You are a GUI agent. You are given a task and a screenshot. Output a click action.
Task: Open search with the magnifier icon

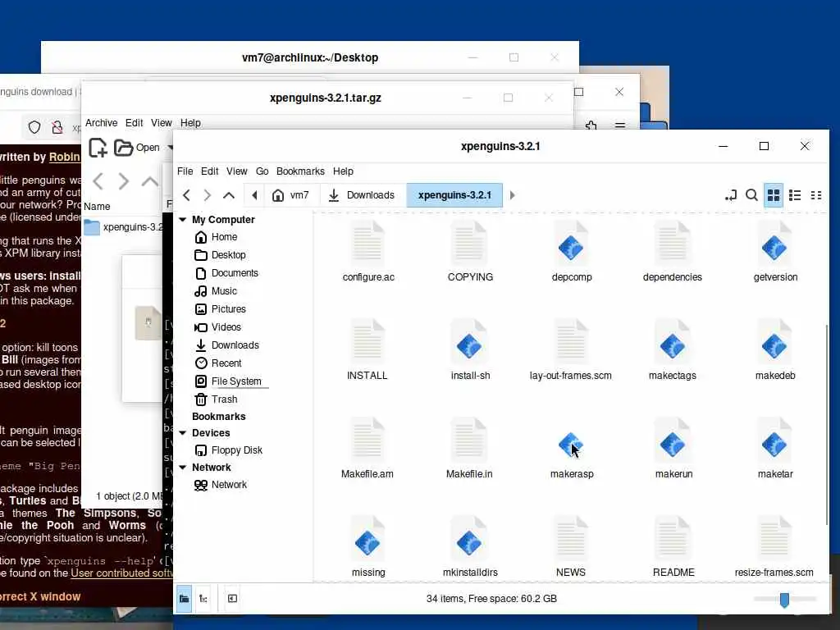pos(751,195)
